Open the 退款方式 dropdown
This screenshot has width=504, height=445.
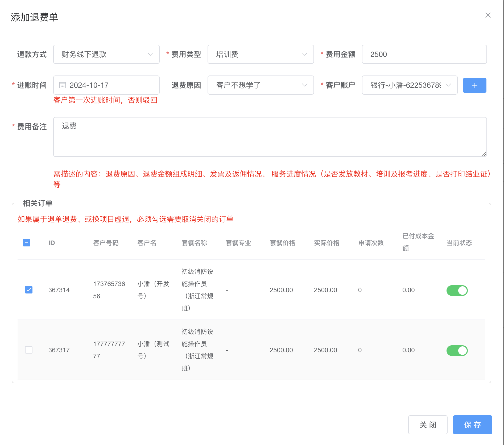106,54
